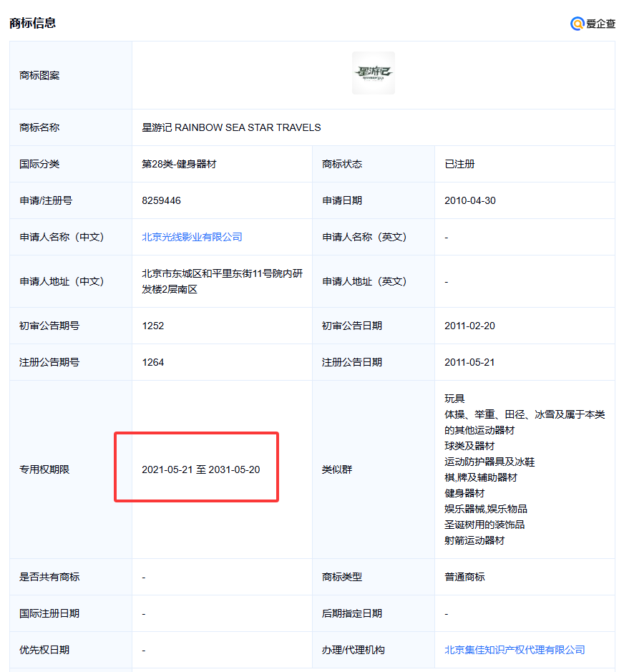624x672 pixels.
Task: Click the 商标名称 row label
Action: (x=39, y=127)
